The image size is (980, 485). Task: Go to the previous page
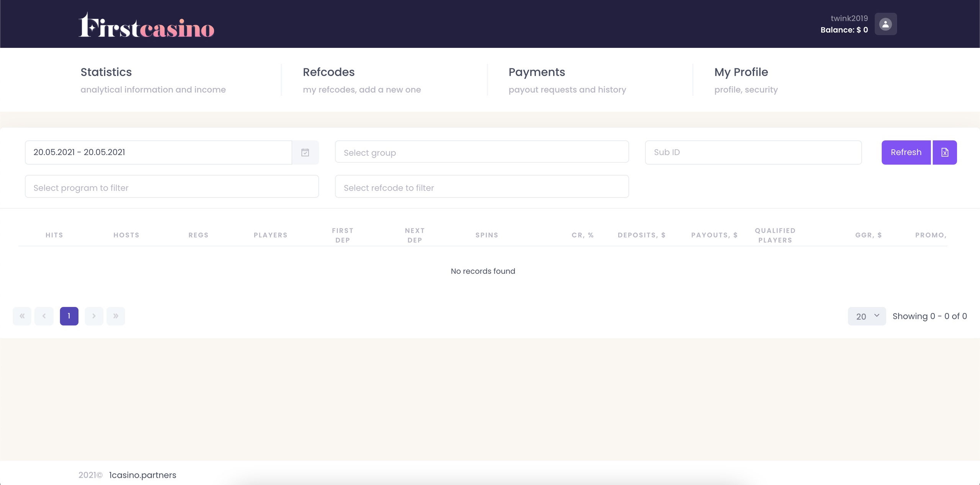coord(44,316)
